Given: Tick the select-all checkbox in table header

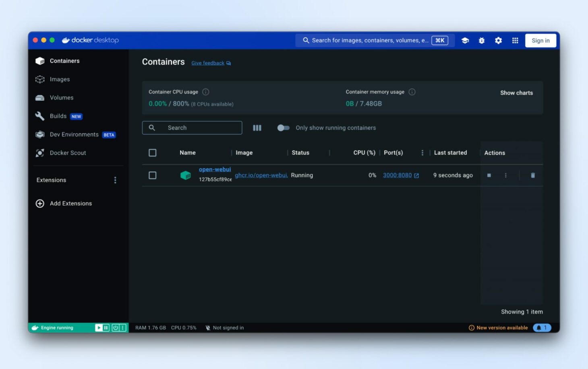Looking at the screenshot, I should click(153, 153).
